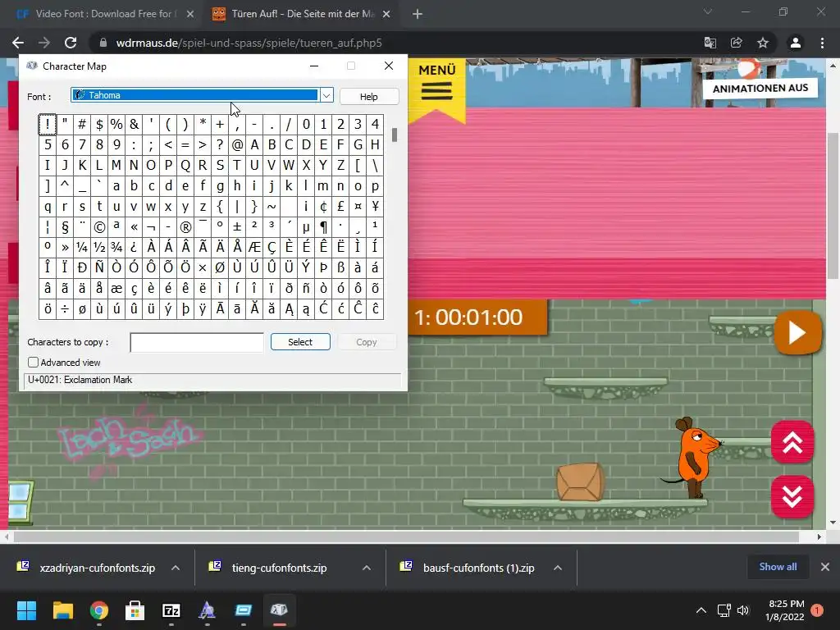Open the Font dropdown arrow

click(326, 96)
